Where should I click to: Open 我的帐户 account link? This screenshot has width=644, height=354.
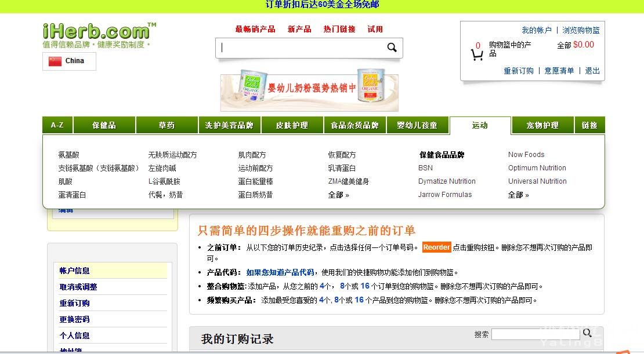click(537, 30)
